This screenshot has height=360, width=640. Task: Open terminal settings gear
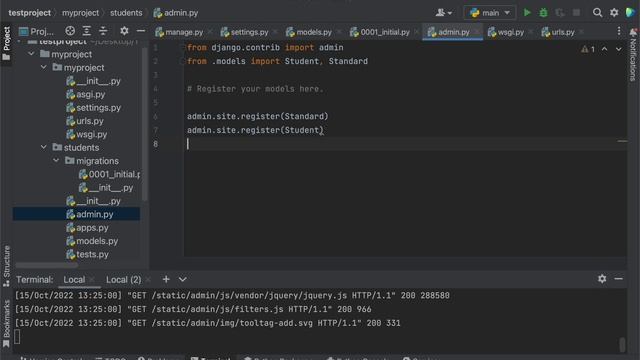coord(602,279)
